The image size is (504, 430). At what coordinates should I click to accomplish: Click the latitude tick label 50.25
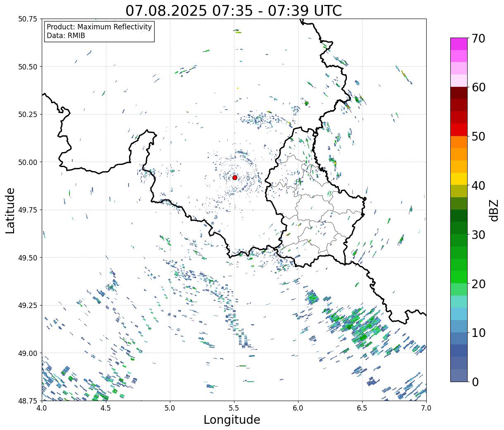click(x=27, y=115)
